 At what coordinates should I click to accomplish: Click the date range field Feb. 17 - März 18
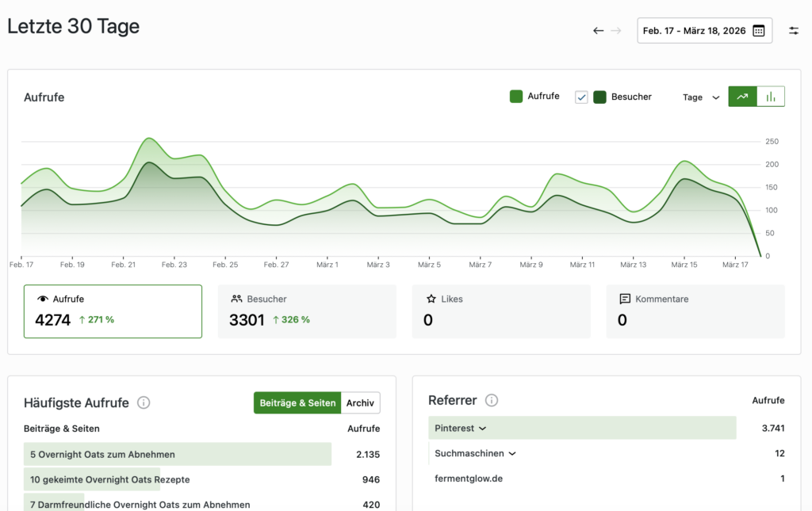pyautogui.click(x=694, y=31)
